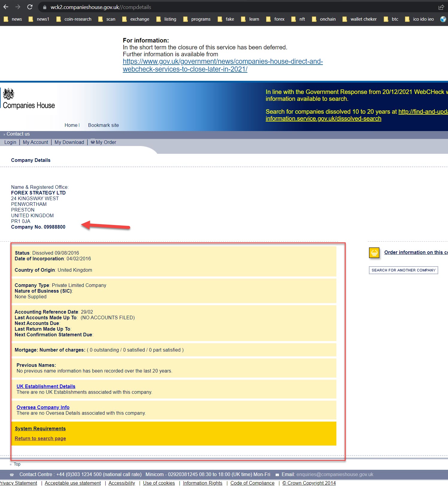Click the (NO ACCOUNTS FILED) text

point(108,317)
